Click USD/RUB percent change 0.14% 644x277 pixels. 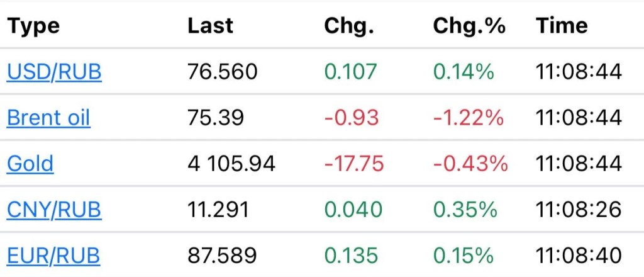(464, 72)
